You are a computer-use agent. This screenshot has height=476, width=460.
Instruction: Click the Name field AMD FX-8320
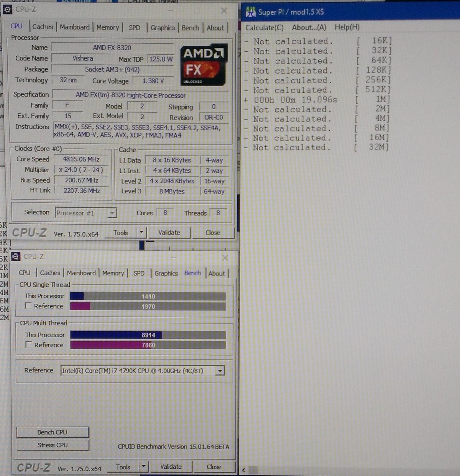(112, 48)
